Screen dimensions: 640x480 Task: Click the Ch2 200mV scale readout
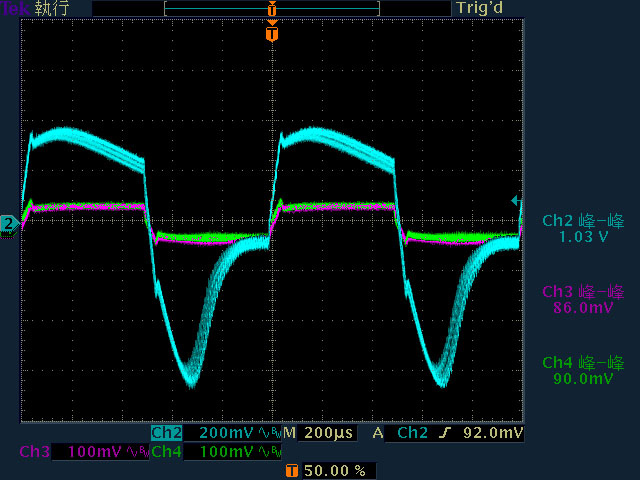coord(226,433)
